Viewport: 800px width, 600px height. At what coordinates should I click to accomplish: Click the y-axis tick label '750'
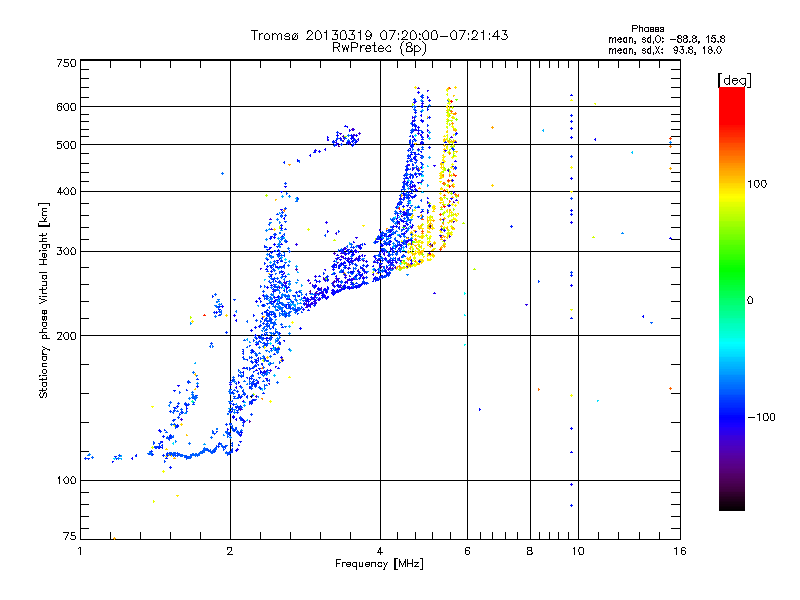coord(66,63)
